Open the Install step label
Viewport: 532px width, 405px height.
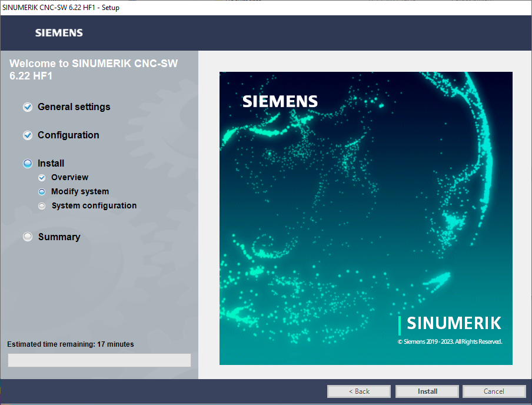(x=51, y=164)
